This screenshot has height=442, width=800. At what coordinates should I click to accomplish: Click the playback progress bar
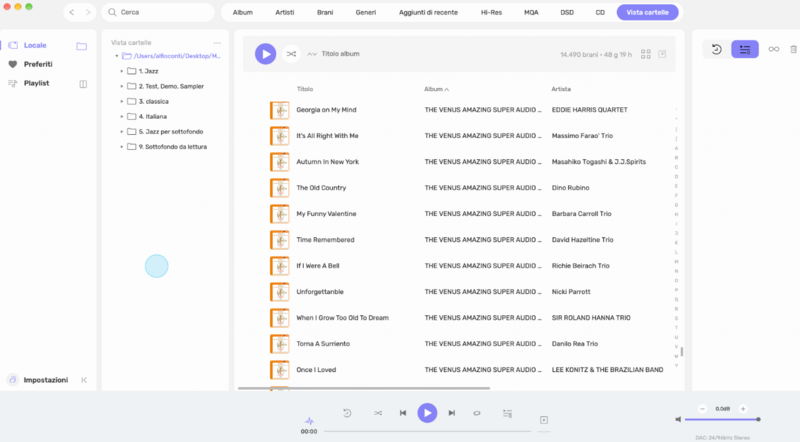coord(428,431)
